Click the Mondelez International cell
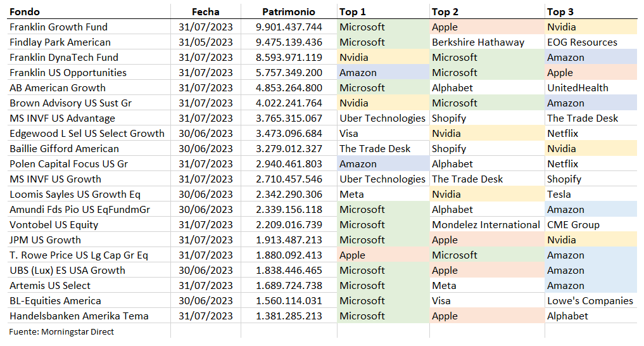 pos(486,224)
